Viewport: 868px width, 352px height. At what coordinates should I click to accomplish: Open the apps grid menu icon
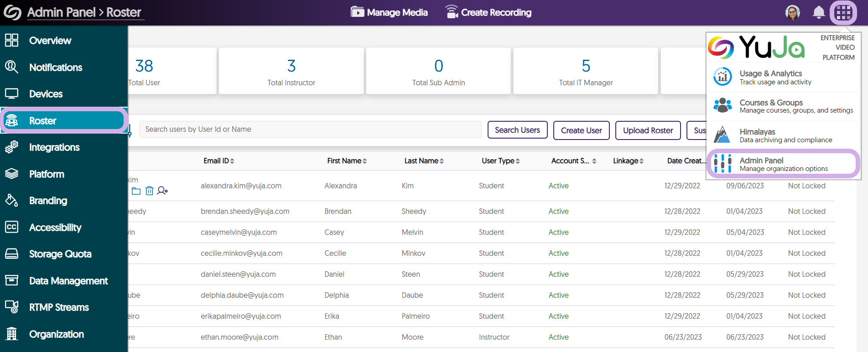point(843,12)
